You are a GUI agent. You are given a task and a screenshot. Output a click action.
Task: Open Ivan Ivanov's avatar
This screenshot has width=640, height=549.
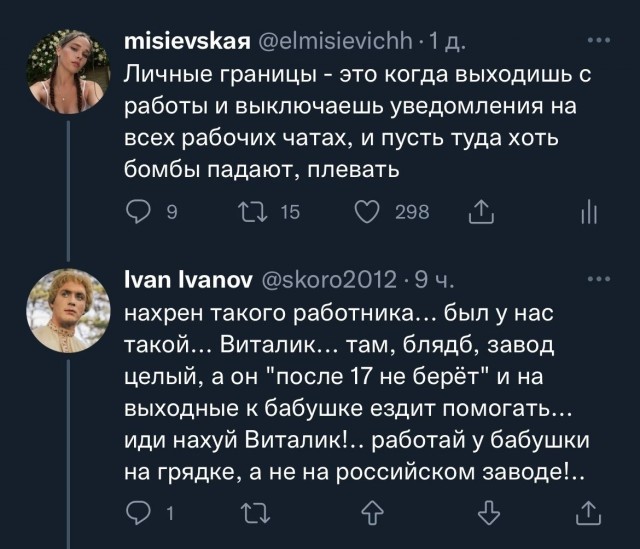70,308
